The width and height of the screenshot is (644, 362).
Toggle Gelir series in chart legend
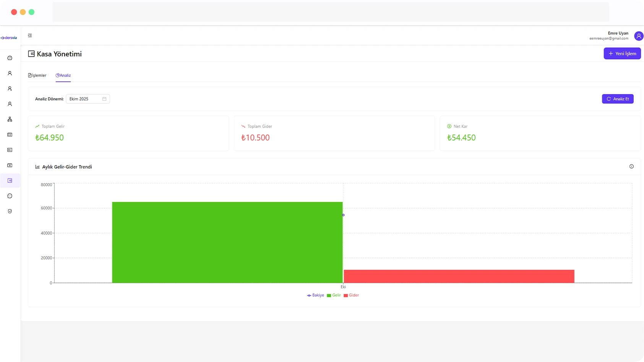pyautogui.click(x=334, y=295)
